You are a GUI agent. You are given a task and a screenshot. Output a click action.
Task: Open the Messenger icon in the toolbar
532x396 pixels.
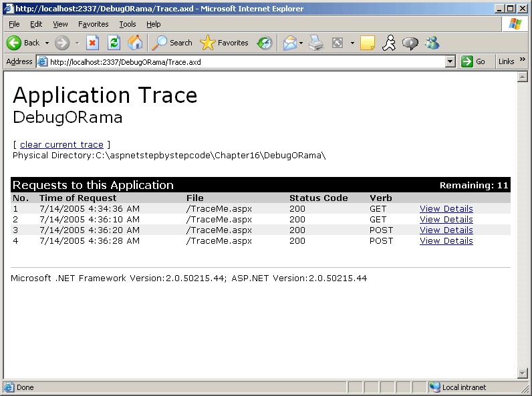pos(432,43)
